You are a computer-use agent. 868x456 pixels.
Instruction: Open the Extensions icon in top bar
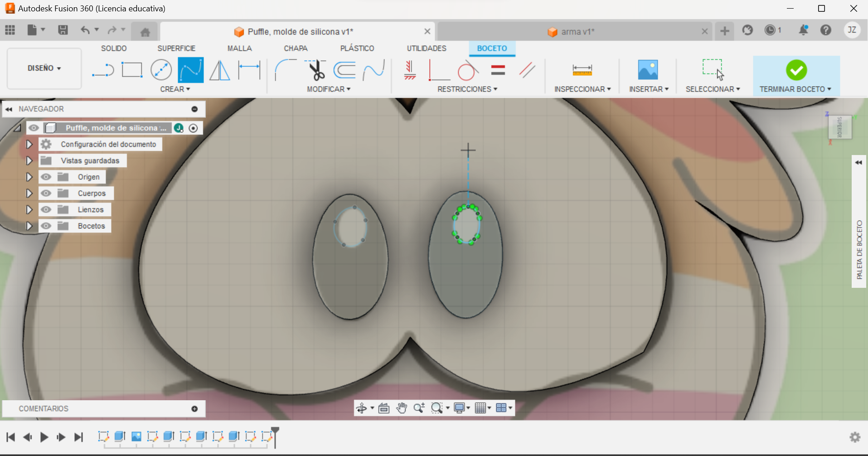coord(747,30)
